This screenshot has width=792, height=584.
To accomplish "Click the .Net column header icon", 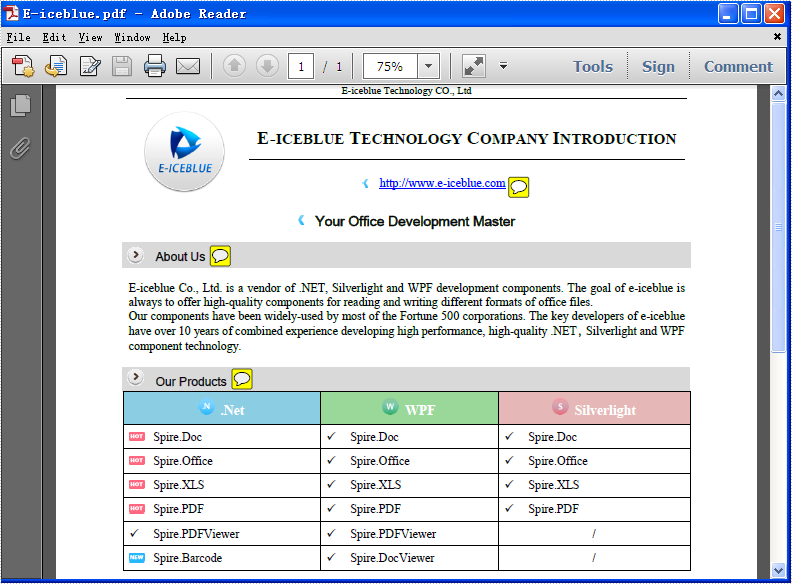I will click(207, 407).
